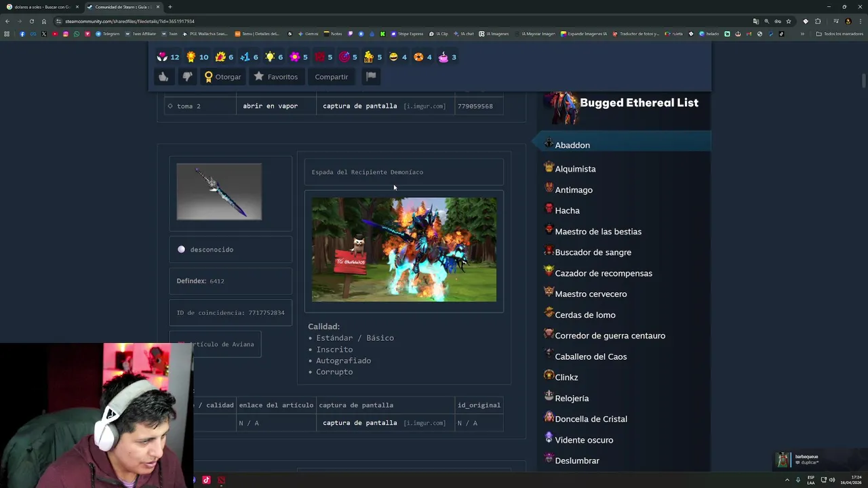Jump to Cazador de recompensas section

click(604, 273)
